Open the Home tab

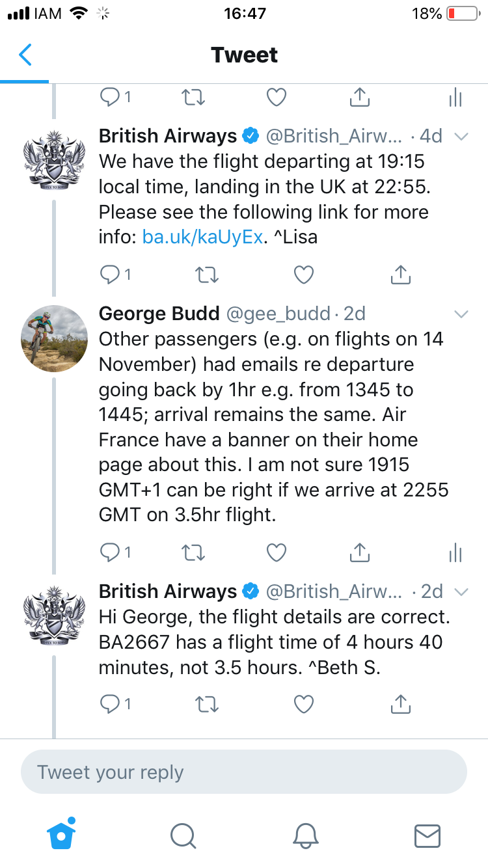pos(62,834)
